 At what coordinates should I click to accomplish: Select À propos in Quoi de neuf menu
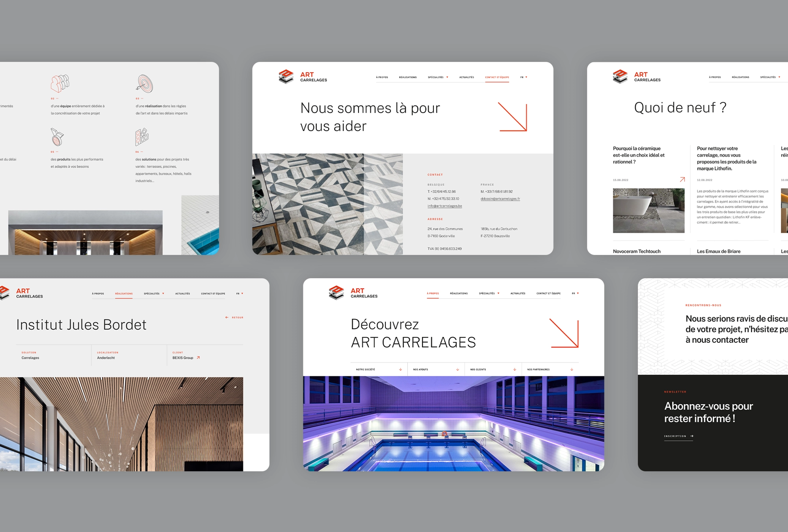[x=715, y=77]
